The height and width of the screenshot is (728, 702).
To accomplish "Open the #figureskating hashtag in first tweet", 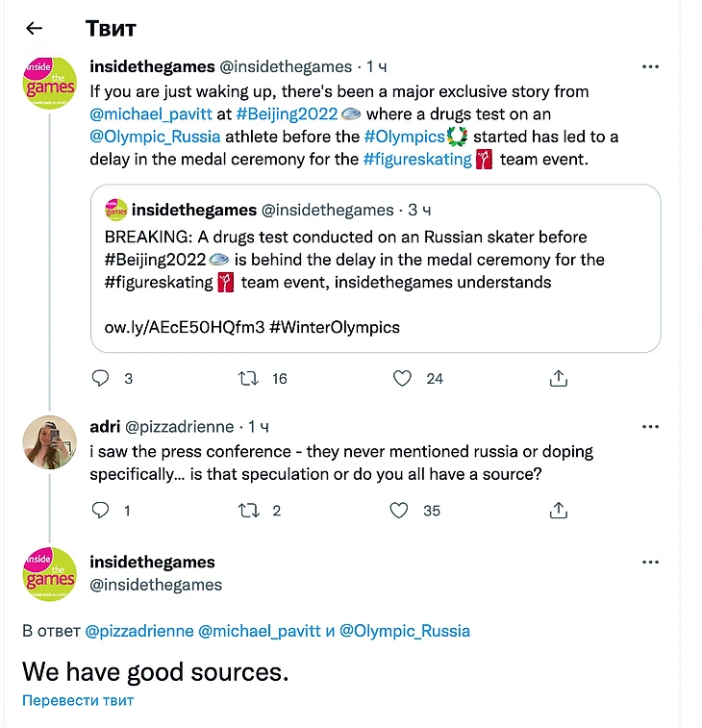I will (417, 160).
